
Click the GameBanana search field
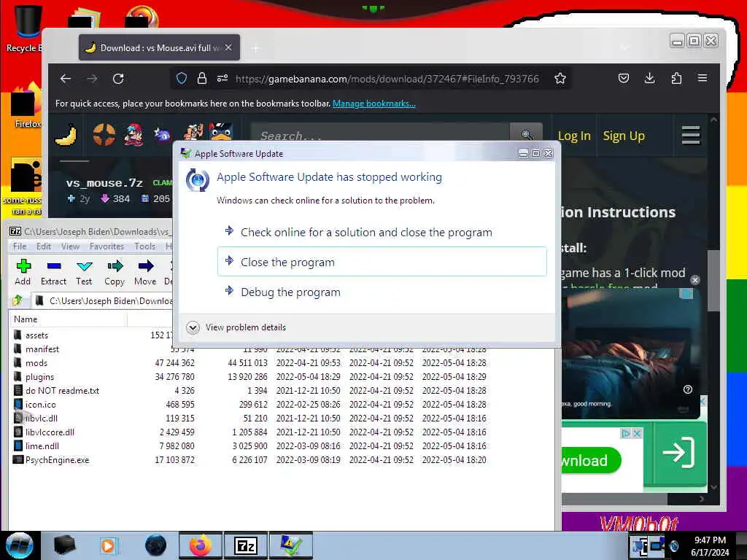pos(380,135)
